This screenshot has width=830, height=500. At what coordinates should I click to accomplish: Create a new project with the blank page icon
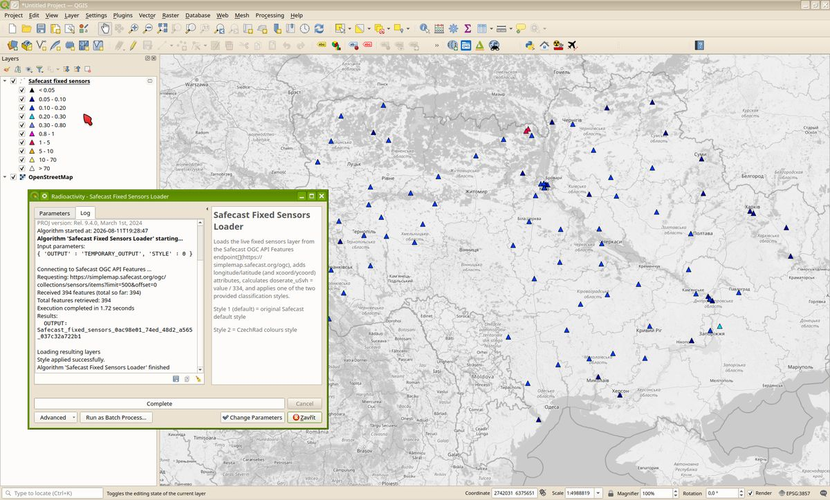pyautogui.click(x=12, y=29)
